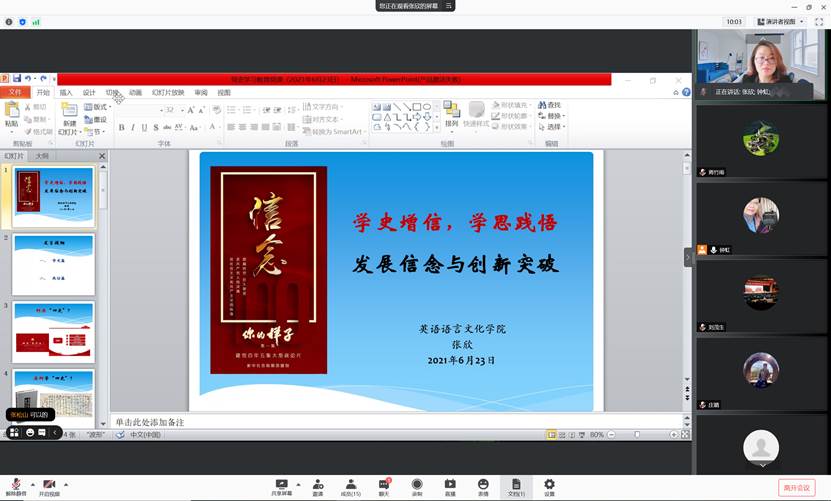Open the Insert ribbon tab
831x501 pixels.
(66, 92)
